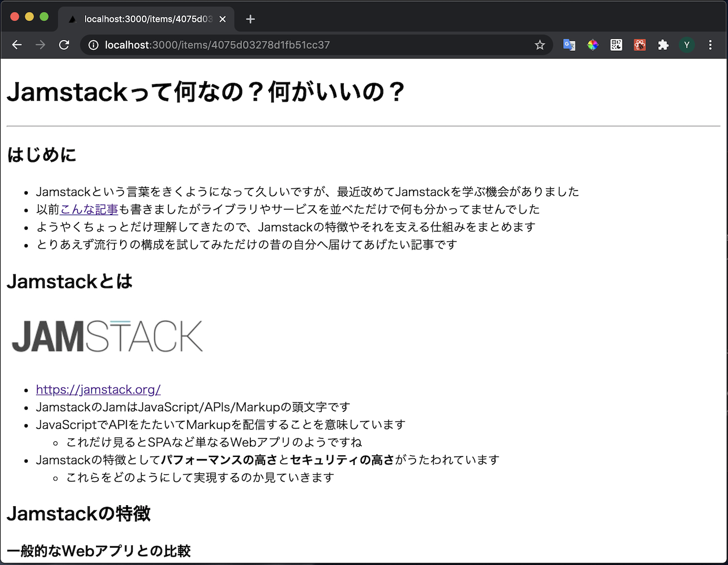Focus the address bar URL field
Image resolution: width=728 pixels, height=565 pixels.
tap(315, 45)
